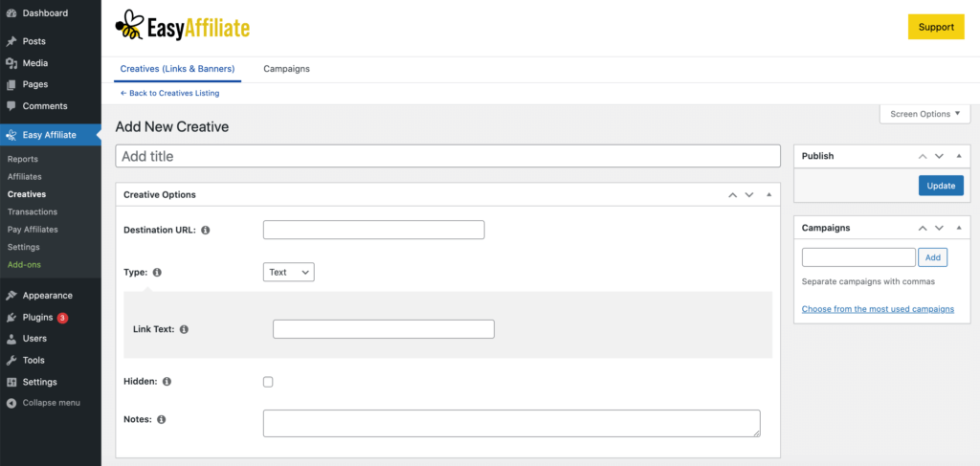Viewport: 980px width, 466px height.
Task: Focus the Notes textarea
Action: [x=512, y=424]
